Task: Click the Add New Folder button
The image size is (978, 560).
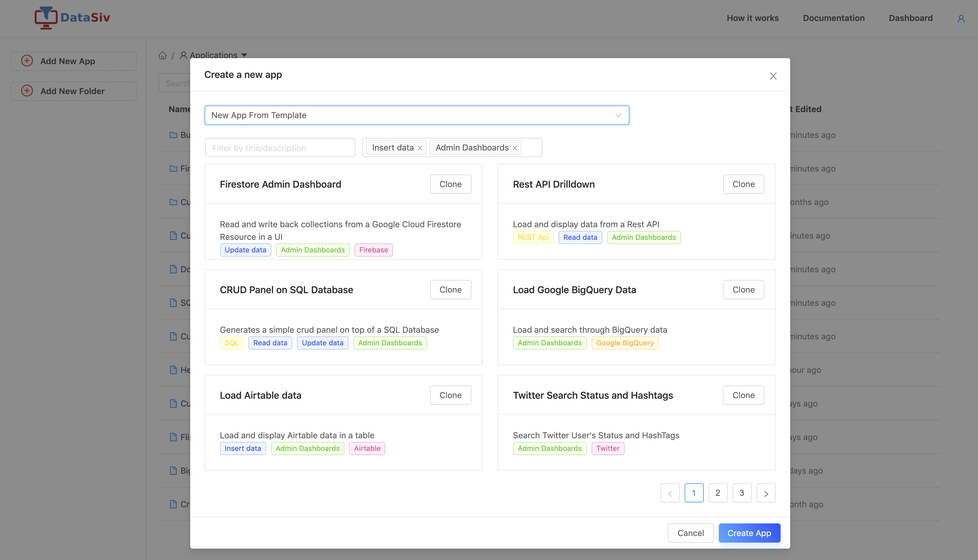Action: coord(73,91)
